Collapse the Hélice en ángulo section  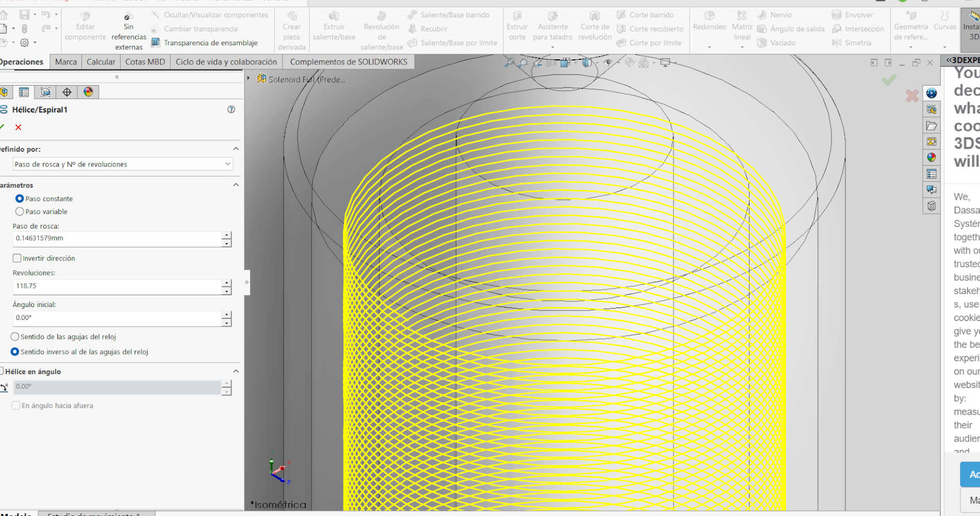[236, 371]
